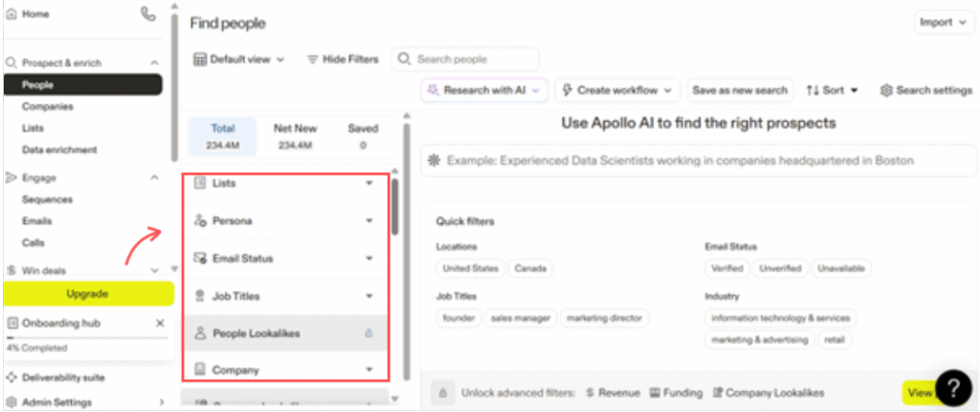The image size is (980, 412).
Task: Expand the Win deals section
Action: click(154, 270)
